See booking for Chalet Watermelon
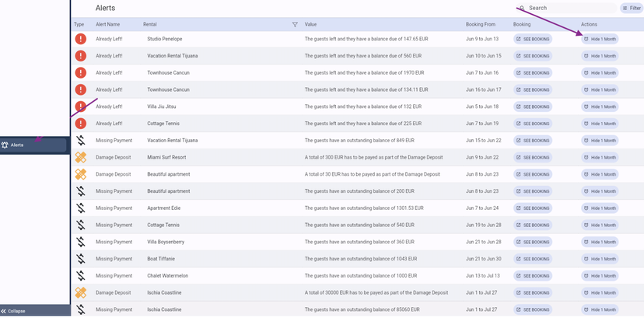 tap(533, 276)
